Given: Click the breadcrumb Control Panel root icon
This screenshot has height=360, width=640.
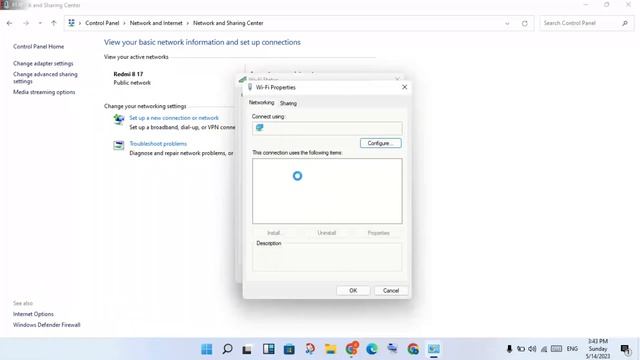Looking at the screenshot, I should click(x=71, y=23).
